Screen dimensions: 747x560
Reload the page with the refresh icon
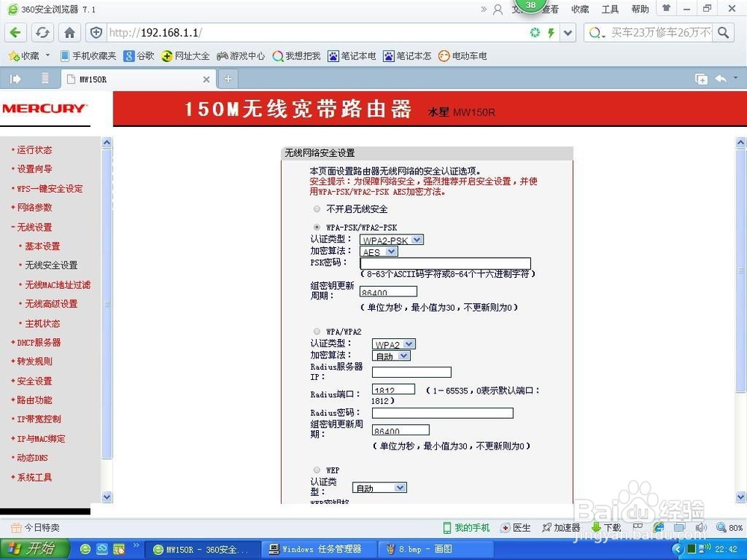(43, 32)
